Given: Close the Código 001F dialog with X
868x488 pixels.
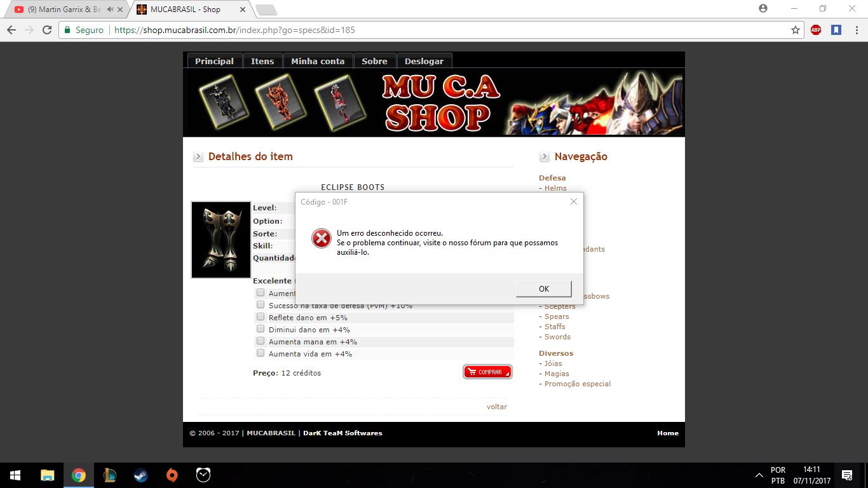Looking at the screenshot, I should coord(574,201).
